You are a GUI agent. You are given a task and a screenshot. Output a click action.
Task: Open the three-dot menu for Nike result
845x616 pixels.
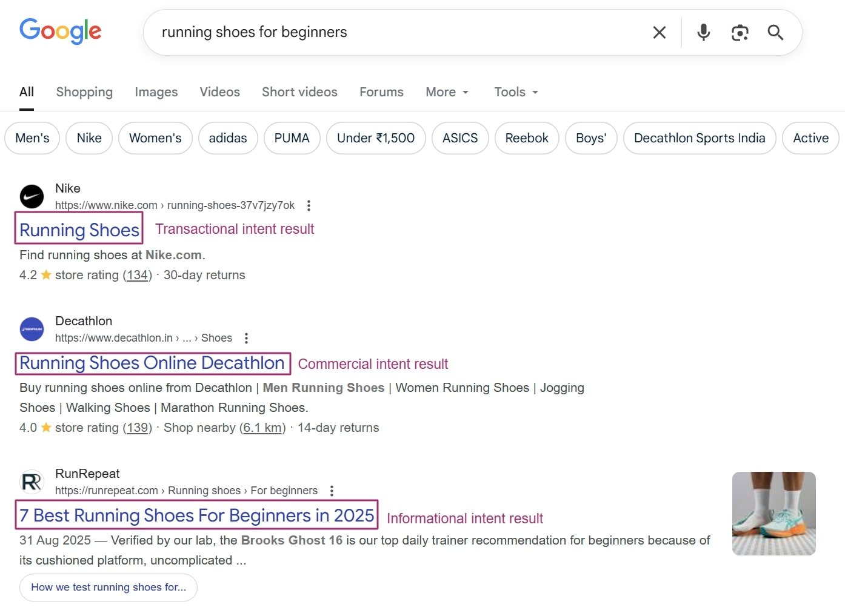coord(309,205)
